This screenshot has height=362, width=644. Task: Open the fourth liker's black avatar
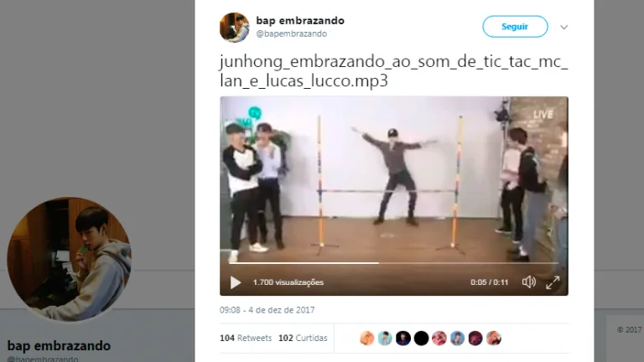pos(421,339)
